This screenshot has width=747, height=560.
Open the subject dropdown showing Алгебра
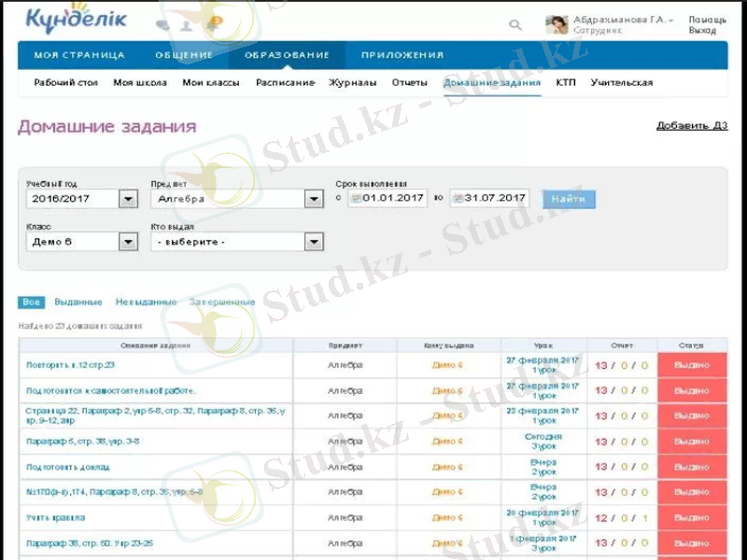pyautogui.click(x=314, y=199)
